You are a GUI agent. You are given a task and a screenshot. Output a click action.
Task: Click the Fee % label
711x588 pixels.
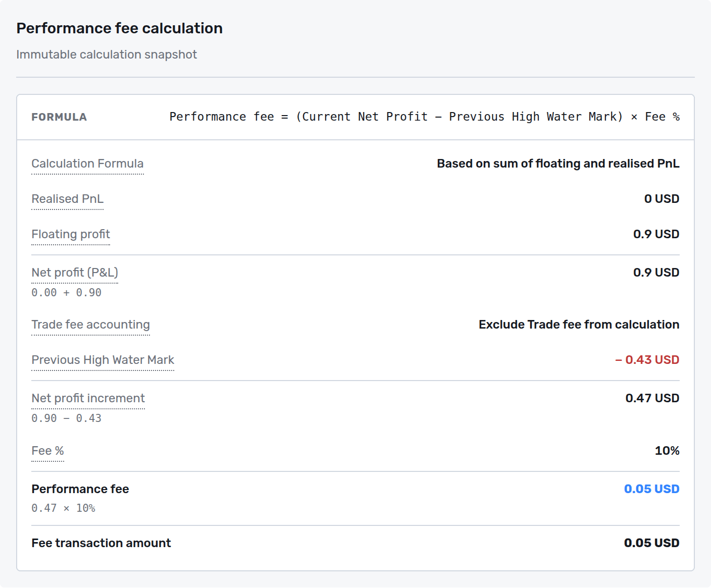pyautogui.click(x=47, y=451)
